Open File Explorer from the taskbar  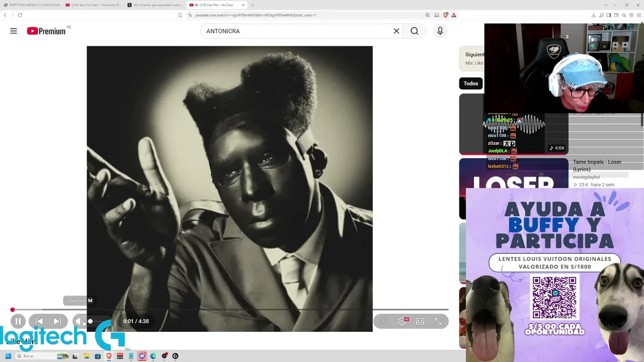87,356
